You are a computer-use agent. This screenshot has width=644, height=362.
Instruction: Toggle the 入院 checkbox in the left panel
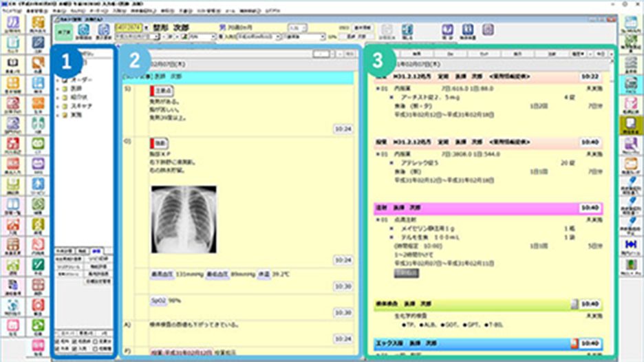tap(75, 348)
